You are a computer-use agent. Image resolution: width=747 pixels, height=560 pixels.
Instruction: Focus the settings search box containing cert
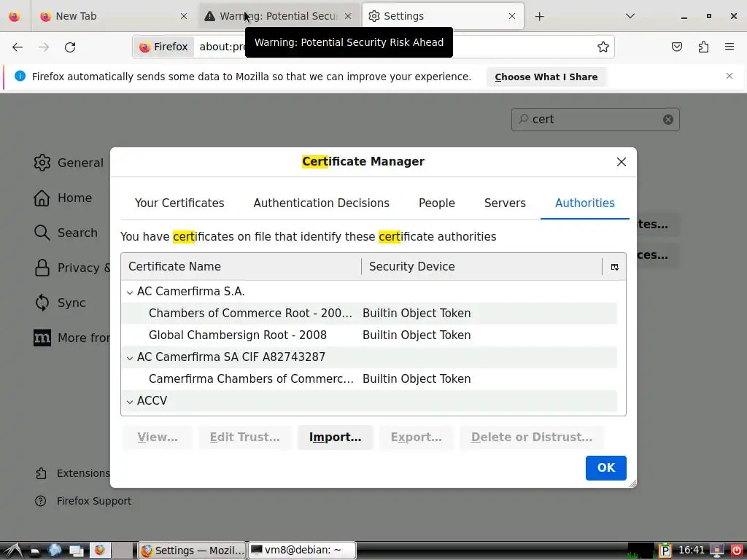point(595,120)
